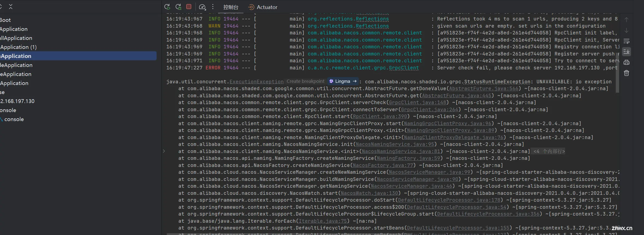Open NamingGrpcClientProxy.java:89 link
644x235 pixels.
tap(451, 130)
